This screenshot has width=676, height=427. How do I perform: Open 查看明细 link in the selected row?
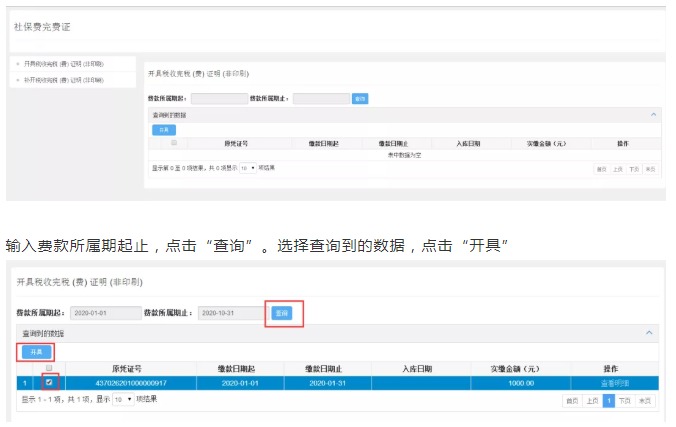616,383
